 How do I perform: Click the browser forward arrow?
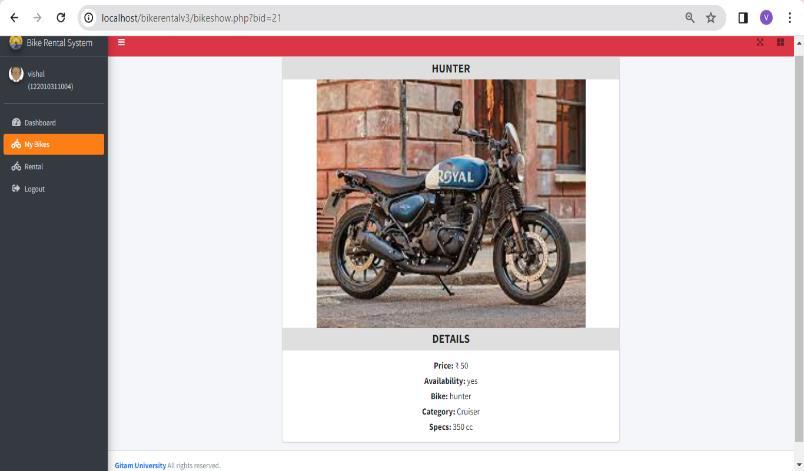tap(37, 18)
